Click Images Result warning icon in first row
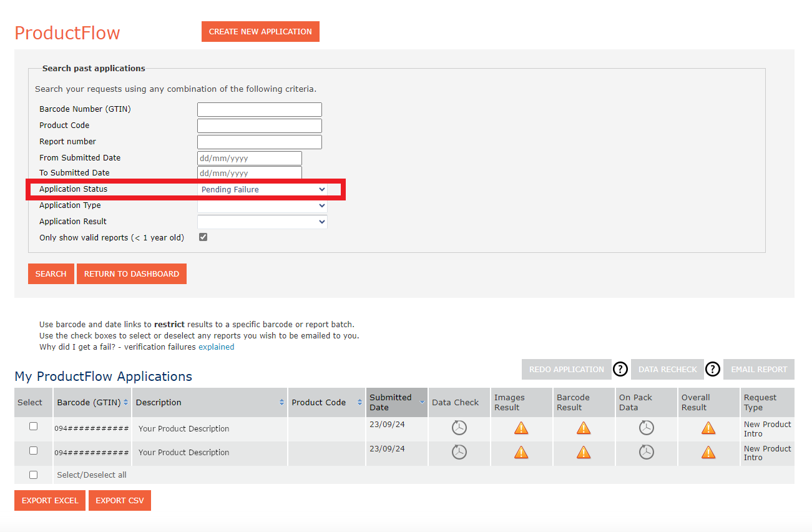 [x=521, y=428]
